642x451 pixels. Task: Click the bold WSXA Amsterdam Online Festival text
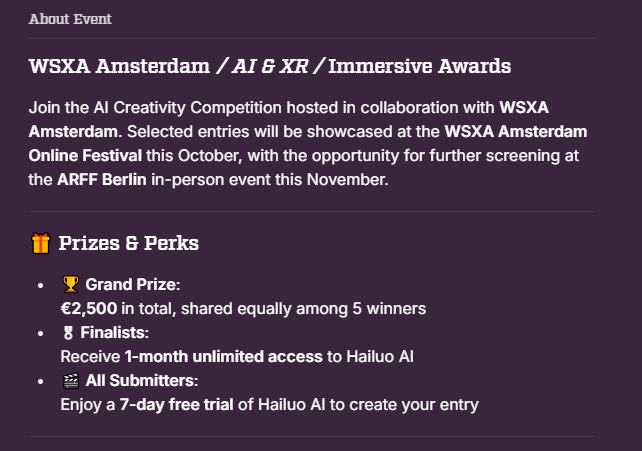308,144
